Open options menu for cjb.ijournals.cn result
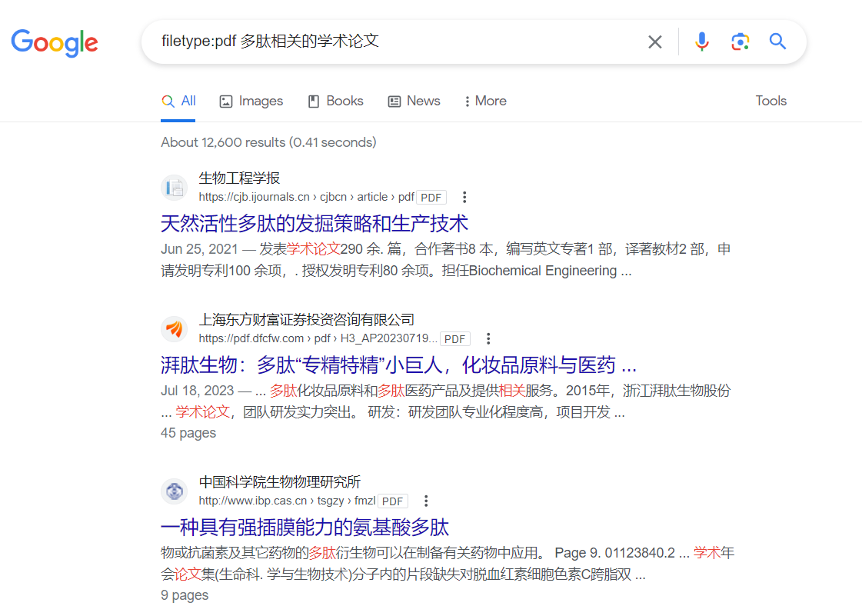Screen dimensions: 862x616 464,197
